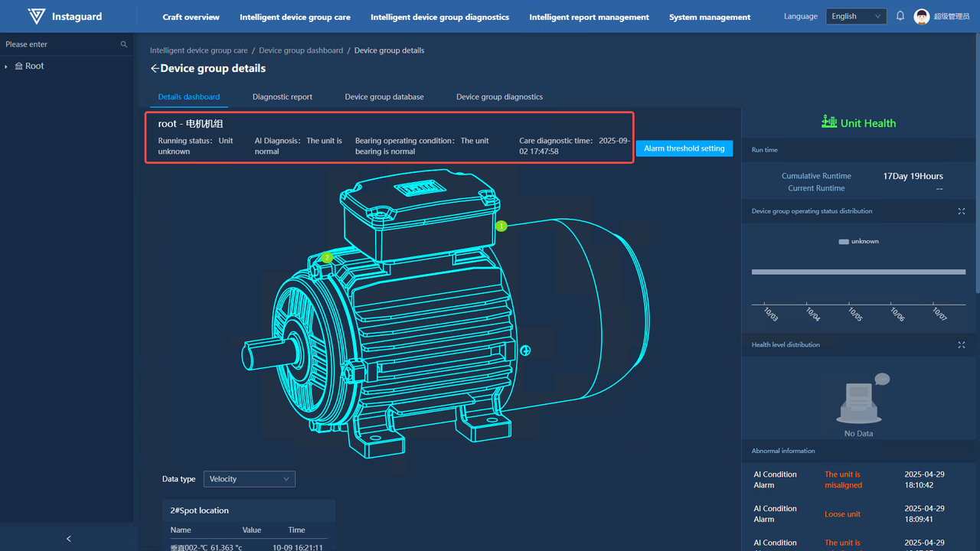Click the notification bell icon
This screenshot has width=980, height=551.
pyautogui.click(x=900, y=16)
